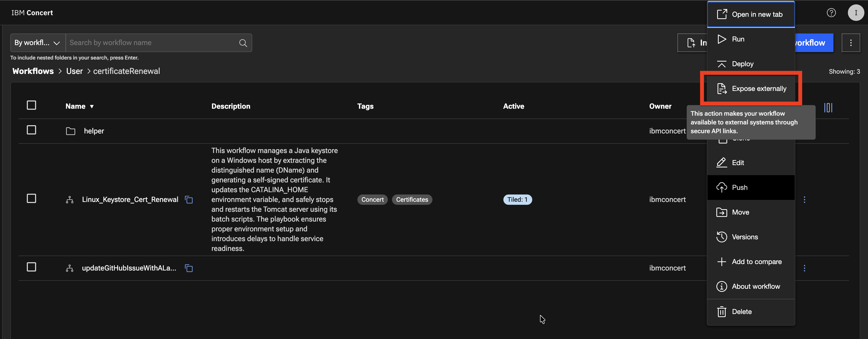
Task: Check the helper folder row checkbox
Action: pos(31,130)
